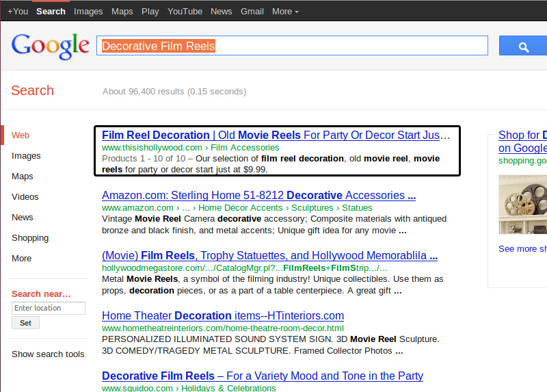Click the Metal Movie Reels snippet text
This screenshot has height=392, width=547.
click(272, 285)
